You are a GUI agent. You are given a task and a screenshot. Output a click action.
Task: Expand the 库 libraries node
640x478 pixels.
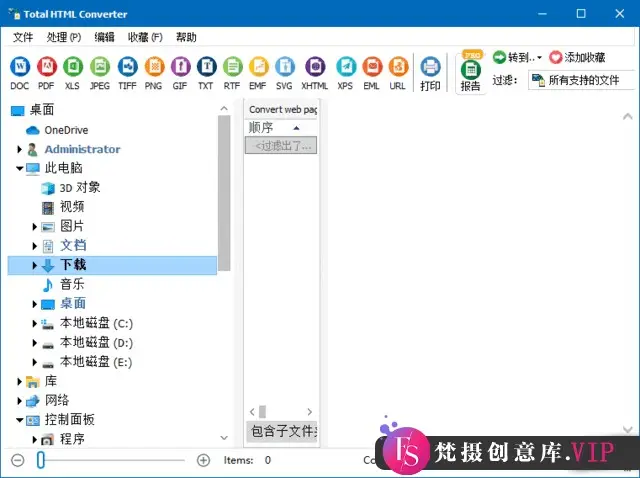(x=19, y=382)
